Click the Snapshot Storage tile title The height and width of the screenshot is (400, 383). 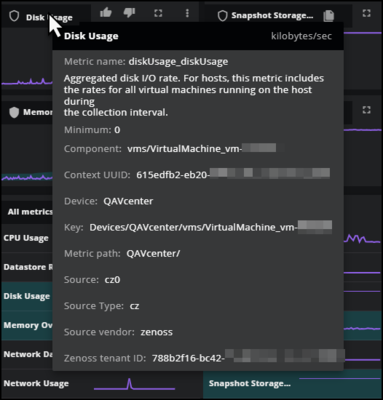(x=272, y=16)
